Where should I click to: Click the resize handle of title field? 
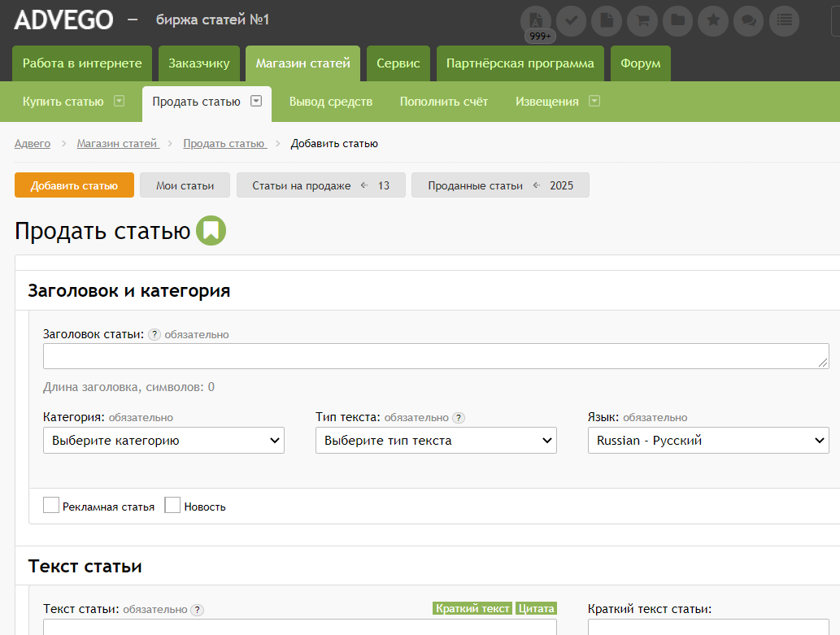coord(824,363)
